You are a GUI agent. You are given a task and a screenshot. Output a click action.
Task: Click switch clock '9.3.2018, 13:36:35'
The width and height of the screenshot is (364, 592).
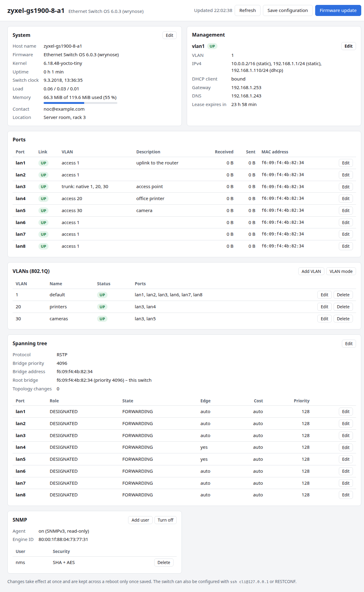tap(63, 80)
